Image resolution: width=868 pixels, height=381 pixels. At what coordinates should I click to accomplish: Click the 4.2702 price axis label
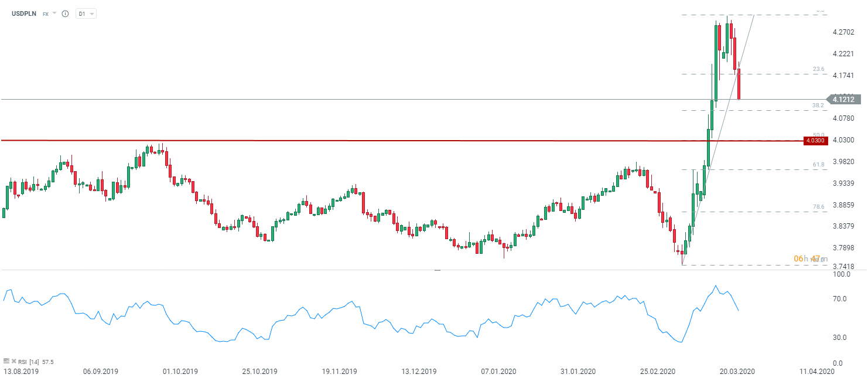click(x=842, y=33)
